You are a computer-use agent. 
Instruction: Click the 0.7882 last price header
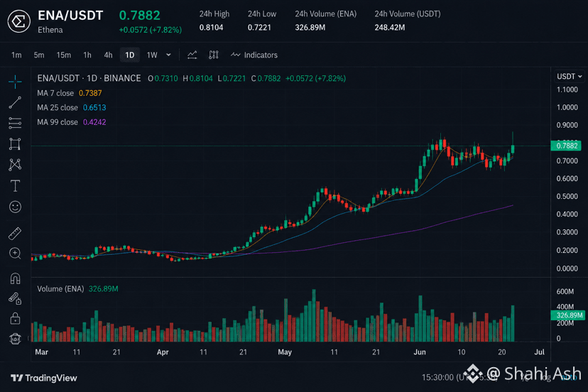pyautogui.click(x=139, y=16)
